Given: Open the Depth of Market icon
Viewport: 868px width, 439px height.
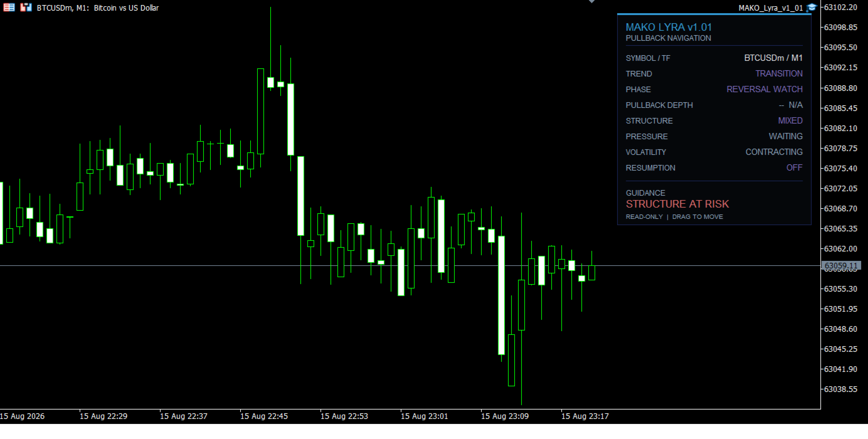Looking at the screenshot, I should pos(26,8).
